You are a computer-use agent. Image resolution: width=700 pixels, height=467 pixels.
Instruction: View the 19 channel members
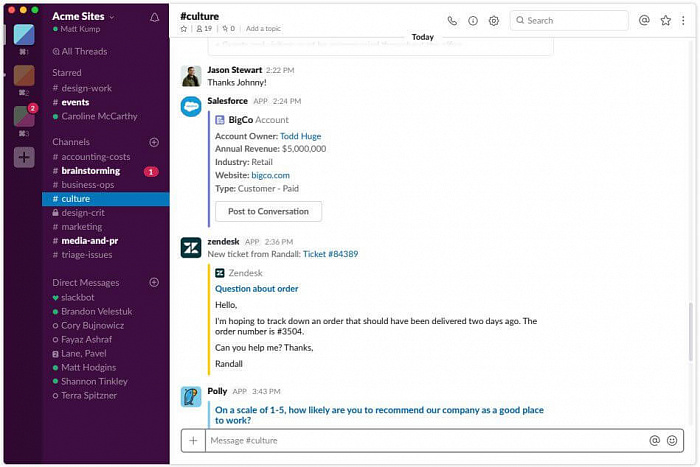pyautogui.click(x=204, y=29)
